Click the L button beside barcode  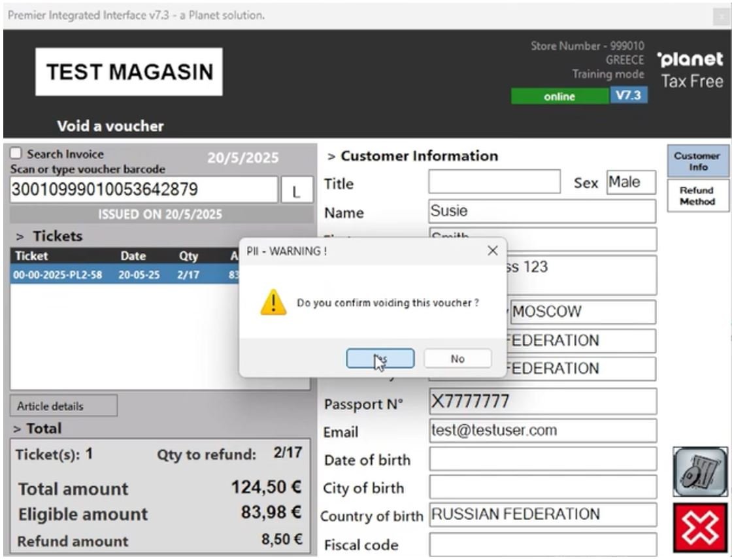[x=296, y=191]
